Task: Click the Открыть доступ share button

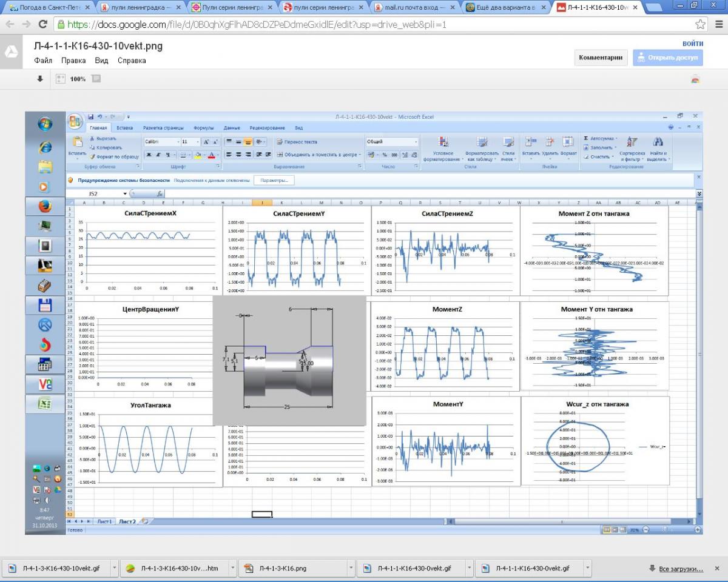Action: pyautogui.click(x=667, y=58)
